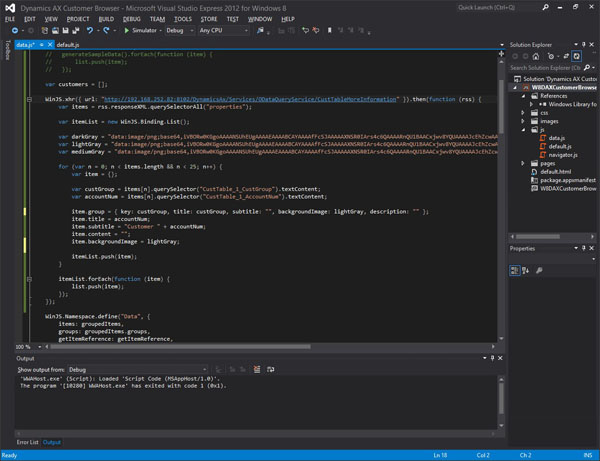The width and height of the screenshot is (600, 461).
Task: Select package.appxmanifest in Solution Explorer
Action: click(568, 180)
